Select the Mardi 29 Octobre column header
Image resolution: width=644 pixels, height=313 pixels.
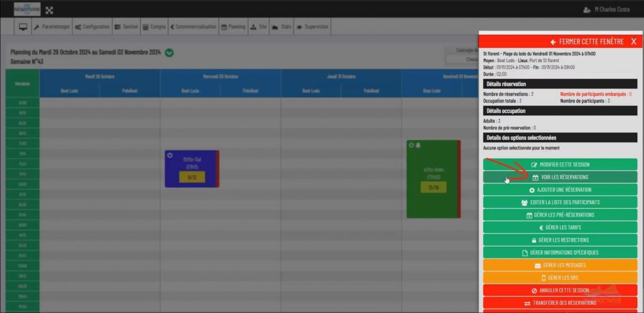click(100, 77)
